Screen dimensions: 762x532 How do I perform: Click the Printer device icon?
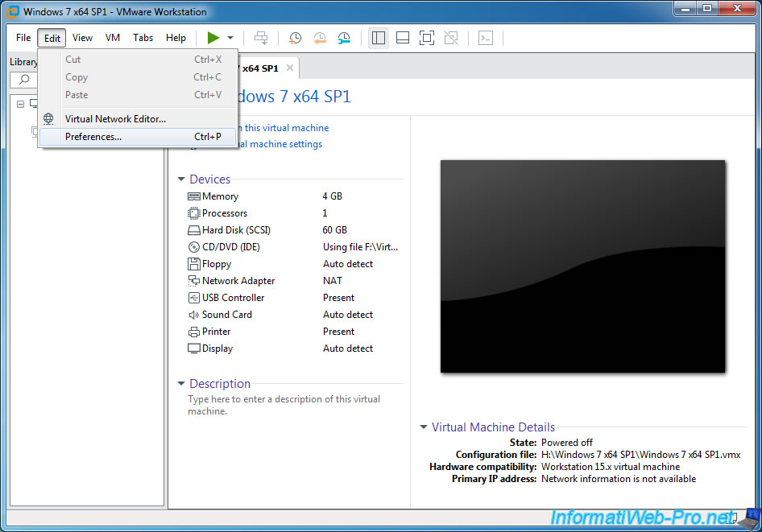pyautogui.click(x=194, y=332)
